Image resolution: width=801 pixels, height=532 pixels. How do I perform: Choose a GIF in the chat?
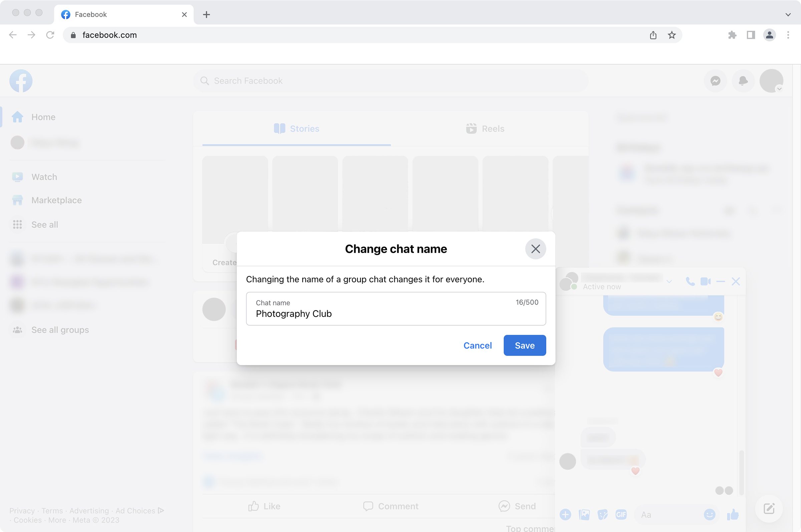pos(621,514)
